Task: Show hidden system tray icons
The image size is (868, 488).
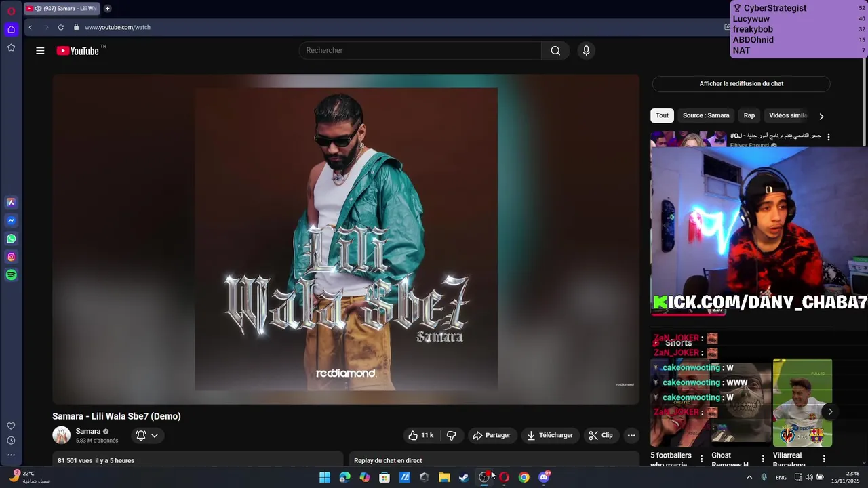Action: (749, 477)
